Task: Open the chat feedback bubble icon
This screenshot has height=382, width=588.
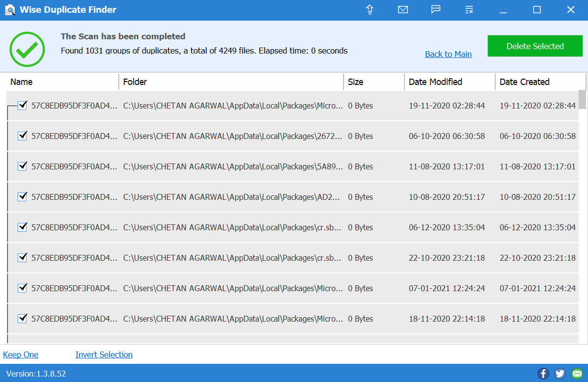Action: pos(436,9)
